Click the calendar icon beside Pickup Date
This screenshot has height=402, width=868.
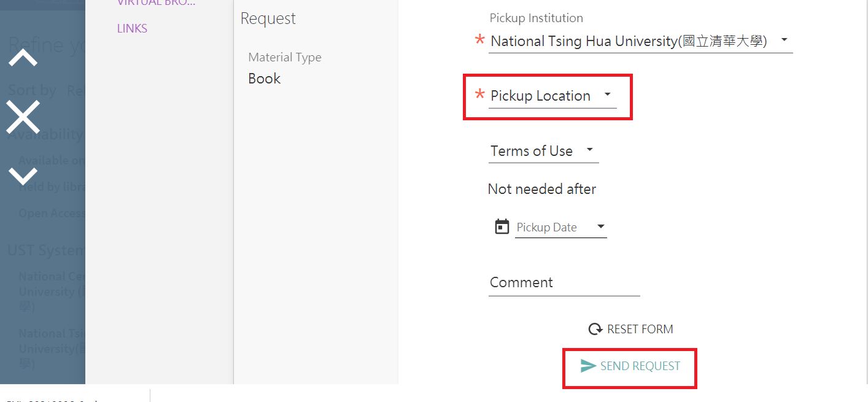(x=502, y=227)
